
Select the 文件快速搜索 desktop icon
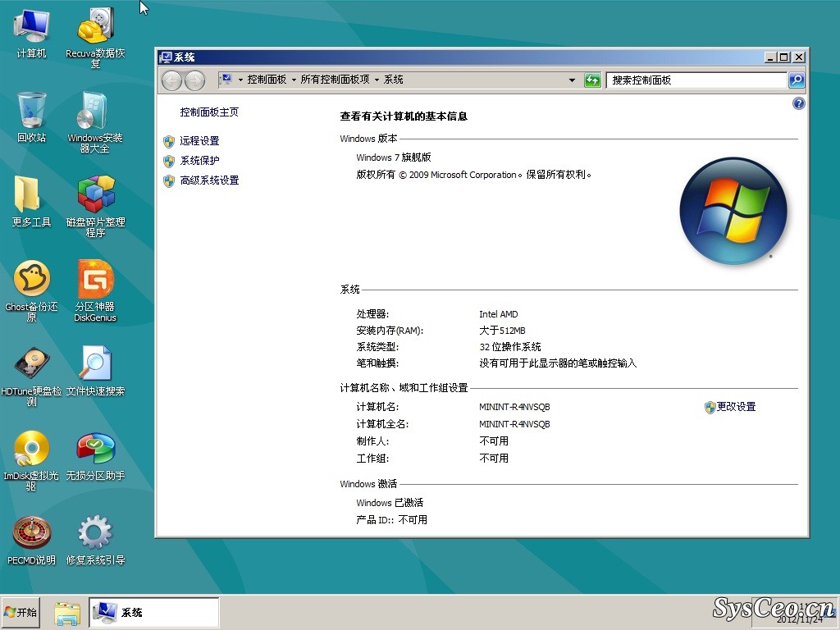pos(95,371)
